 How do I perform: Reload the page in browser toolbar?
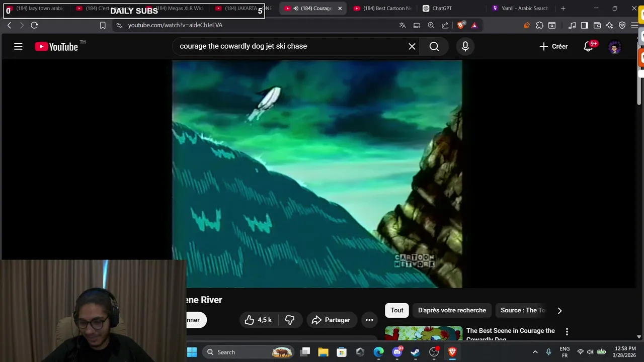pyautogui.click(x=34, y=25)
